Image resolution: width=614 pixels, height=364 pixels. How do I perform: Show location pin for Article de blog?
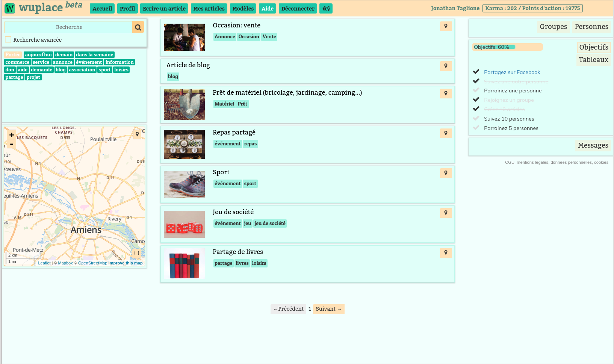point(446,66)
